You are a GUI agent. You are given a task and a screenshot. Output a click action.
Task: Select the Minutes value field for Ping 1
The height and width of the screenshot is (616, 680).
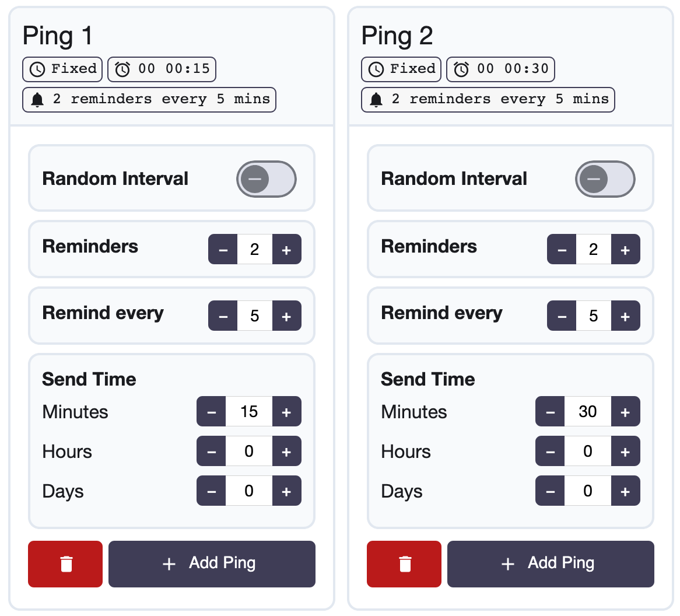(x=249, y=411)
